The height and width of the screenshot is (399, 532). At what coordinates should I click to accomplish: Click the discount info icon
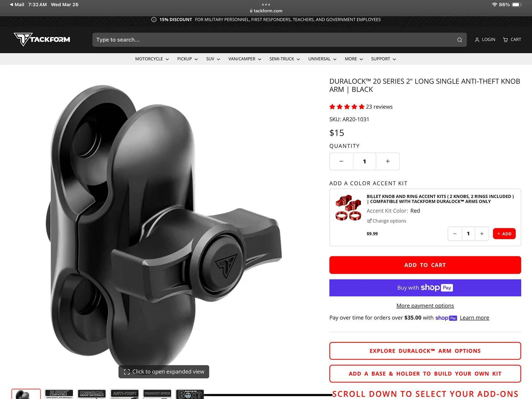(154, 20)
